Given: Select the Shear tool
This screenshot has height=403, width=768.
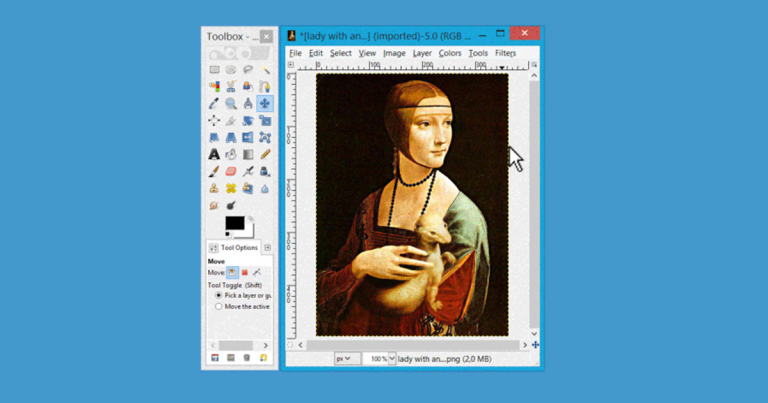Looking at the screenshot, I should coord(215,138).
